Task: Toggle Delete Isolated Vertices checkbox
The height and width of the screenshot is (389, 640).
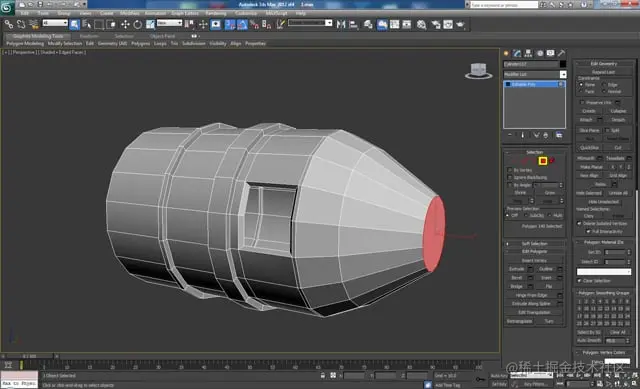Action: point(579,224)
